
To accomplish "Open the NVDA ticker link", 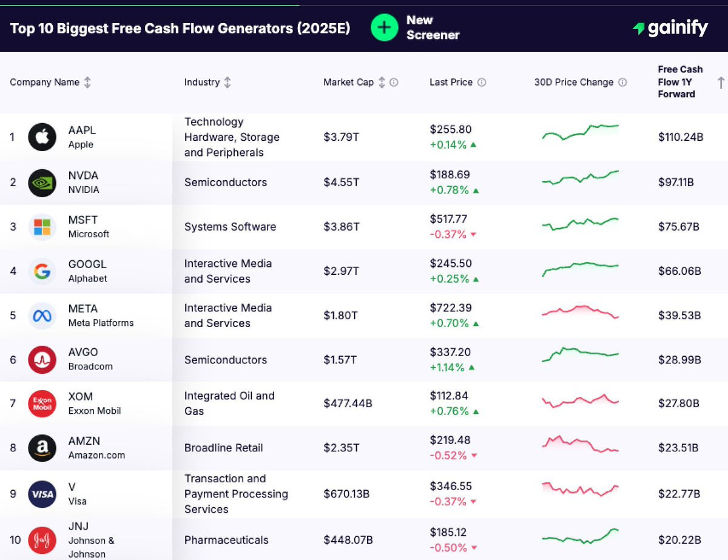I will (x=83, y=175).
